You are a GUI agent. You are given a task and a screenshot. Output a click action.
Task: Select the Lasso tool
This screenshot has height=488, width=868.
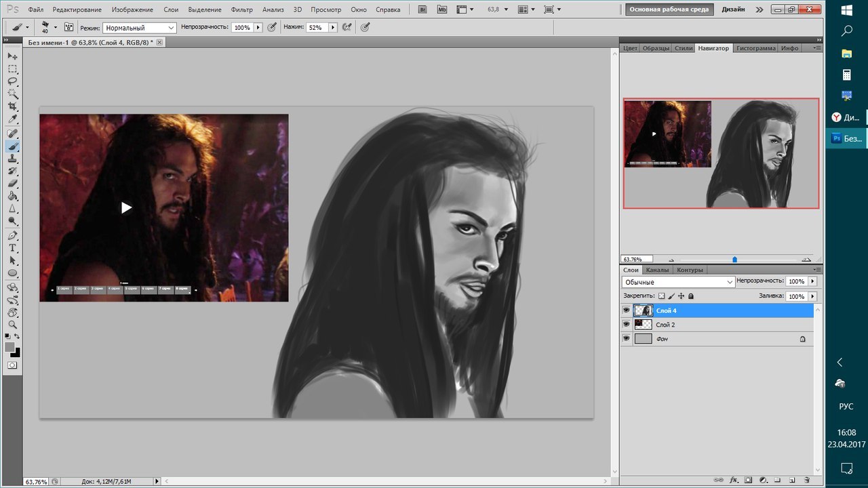[x=12, y=81]
